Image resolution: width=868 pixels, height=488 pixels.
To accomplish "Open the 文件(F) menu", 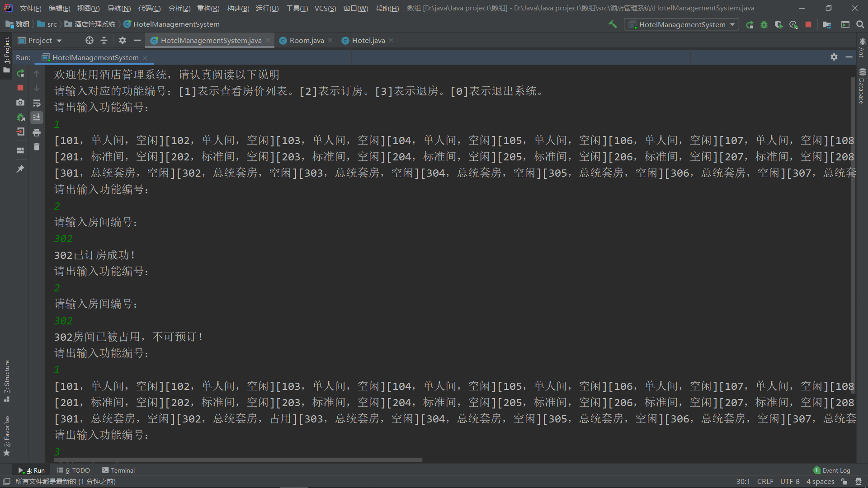I will coord(30,8).
